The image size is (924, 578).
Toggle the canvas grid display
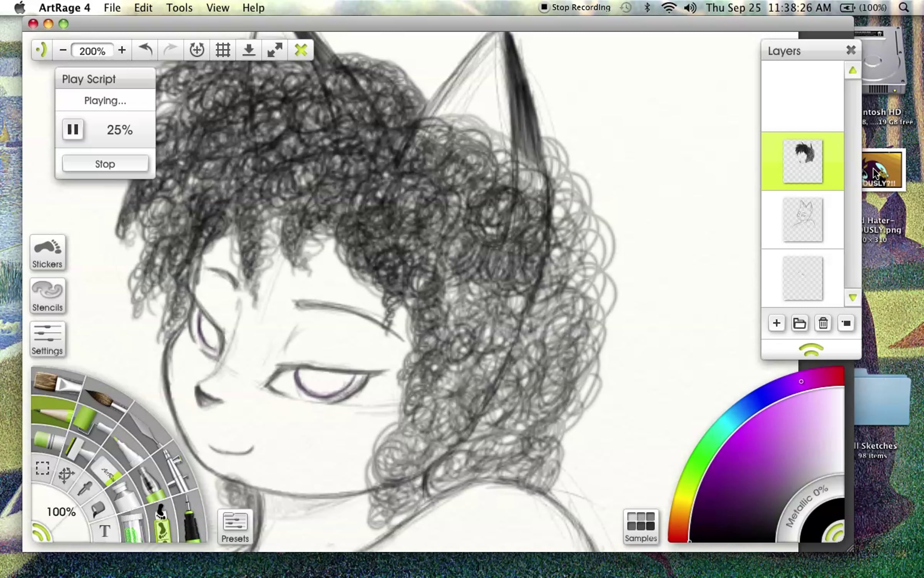click(x=223, y=50)
